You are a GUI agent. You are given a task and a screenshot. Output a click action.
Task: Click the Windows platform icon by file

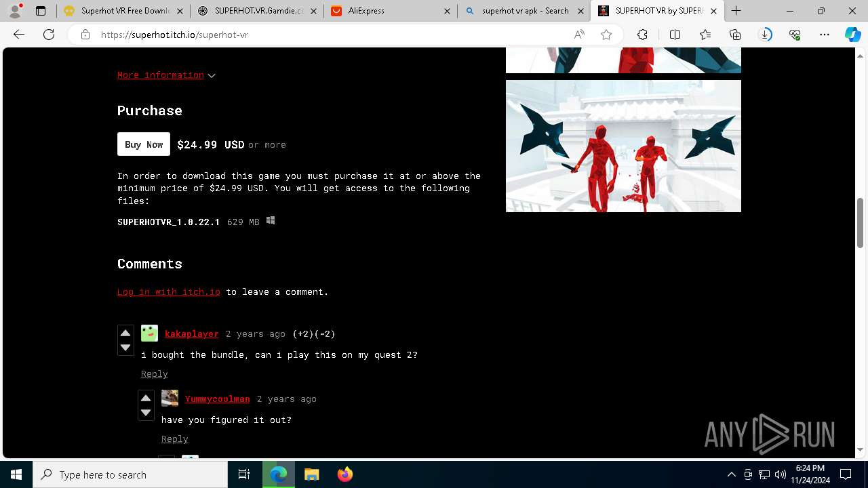[x=271, y=221]
